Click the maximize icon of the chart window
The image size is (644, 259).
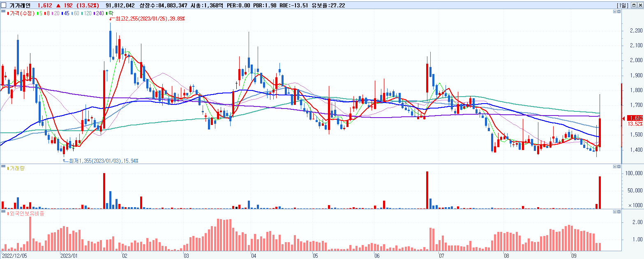(634, 5)
